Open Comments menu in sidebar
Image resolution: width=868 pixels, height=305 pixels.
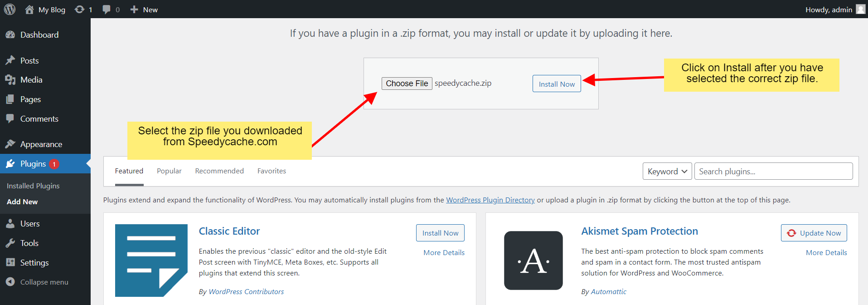45,119
